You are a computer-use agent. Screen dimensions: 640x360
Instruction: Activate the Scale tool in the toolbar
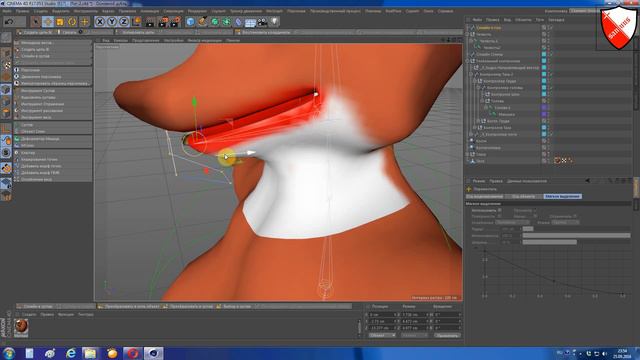pos(60,22)
